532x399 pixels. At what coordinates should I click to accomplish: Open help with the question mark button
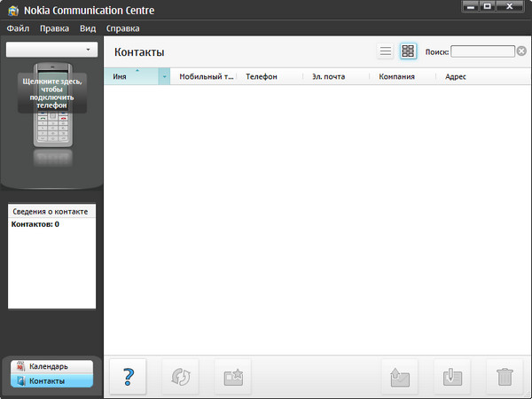(x=128, y=376)
